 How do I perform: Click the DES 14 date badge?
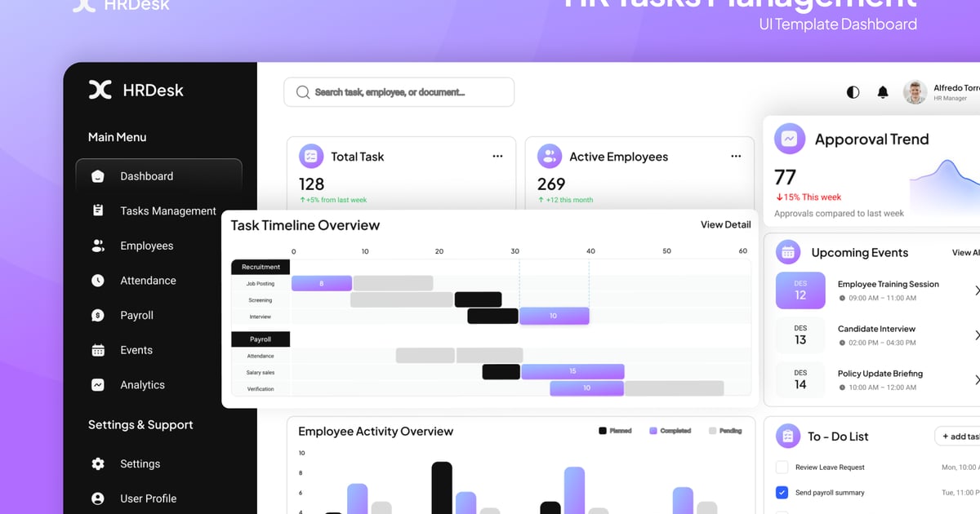(800, 380)
